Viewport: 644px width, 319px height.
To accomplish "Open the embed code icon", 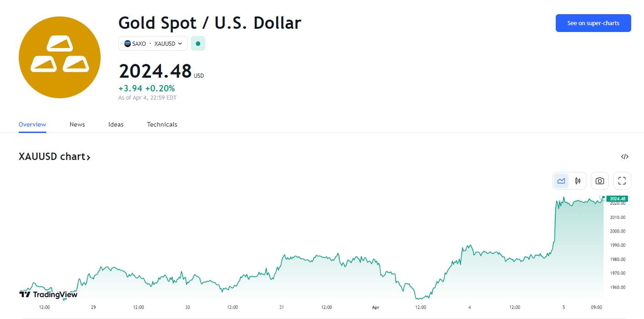I will coord(625,157).
